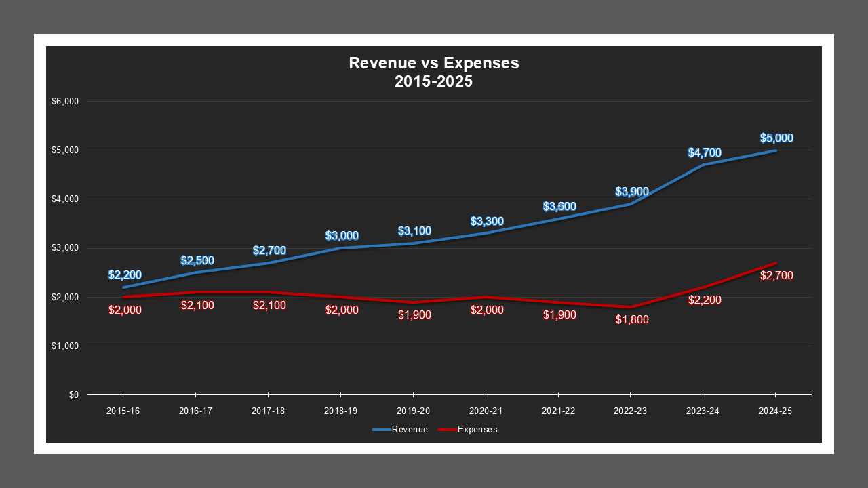Viewport: 868px width, 488px height.
Task: Click the Expenses legend entry
Action: tap(479, 429)
